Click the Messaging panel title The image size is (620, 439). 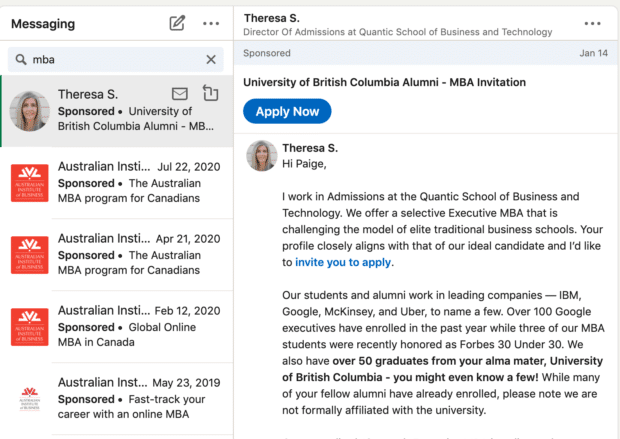[x=43, y=24]
